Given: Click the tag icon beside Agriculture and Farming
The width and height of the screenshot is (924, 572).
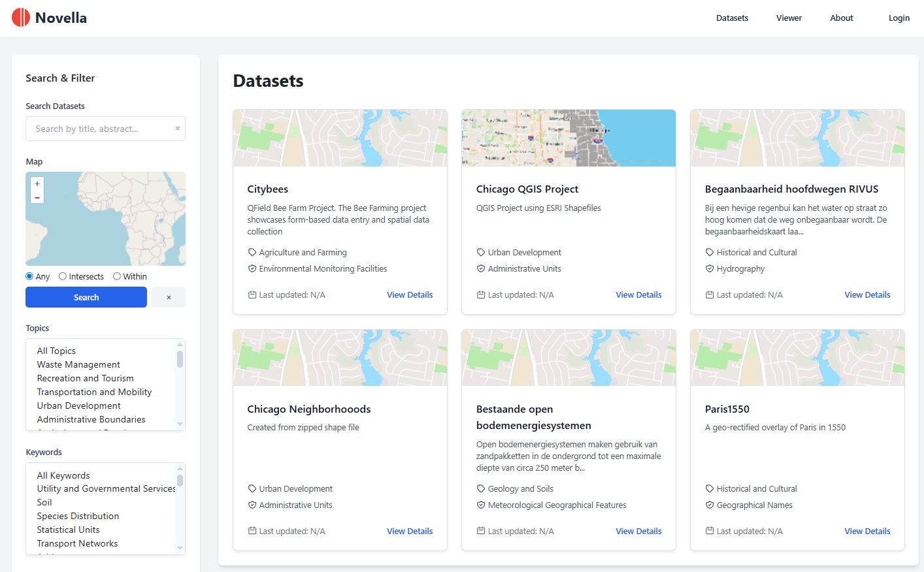Looking at the screenshot, I should pos(252,253).
